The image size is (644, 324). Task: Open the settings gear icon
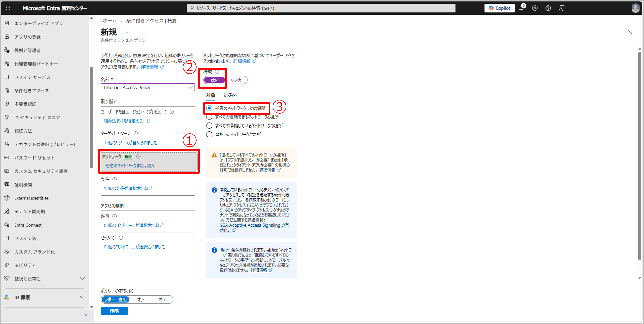535,8
